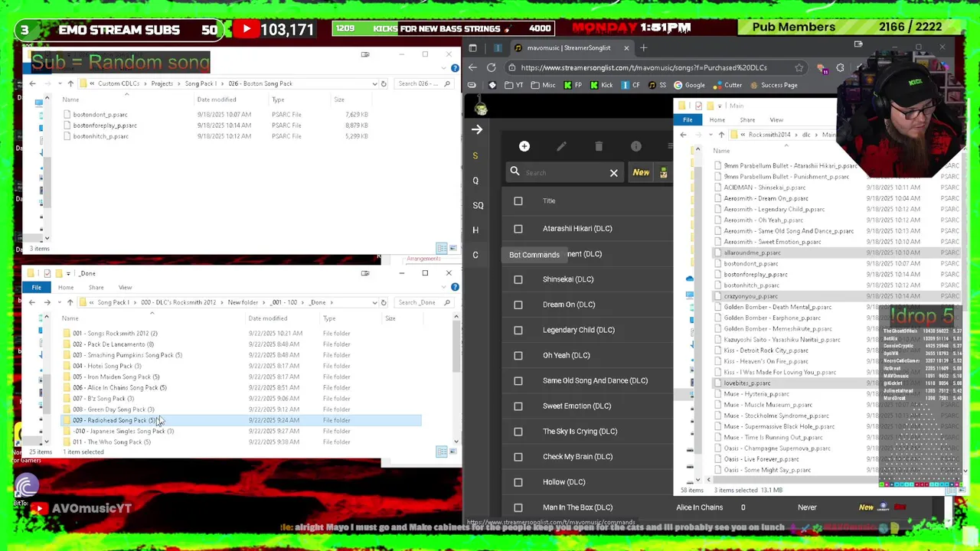
Task: Bookmark this page with the star icon
Action: (799, 67)
